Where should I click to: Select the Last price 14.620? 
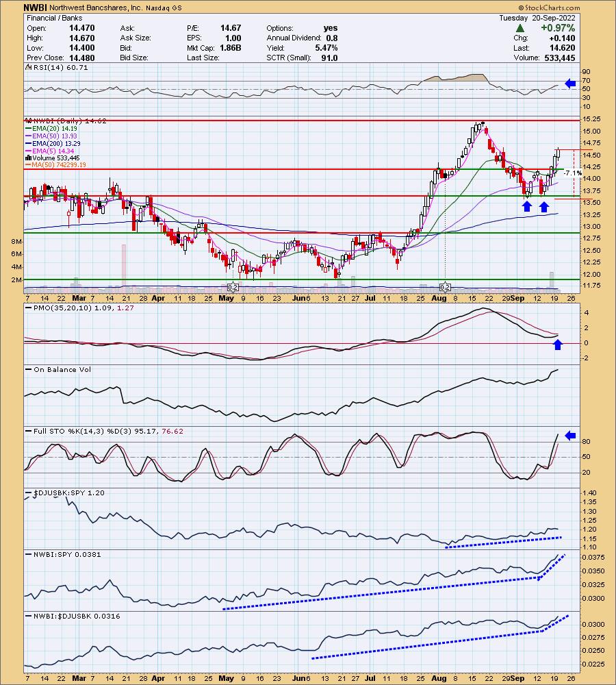[x=562, y=48]
